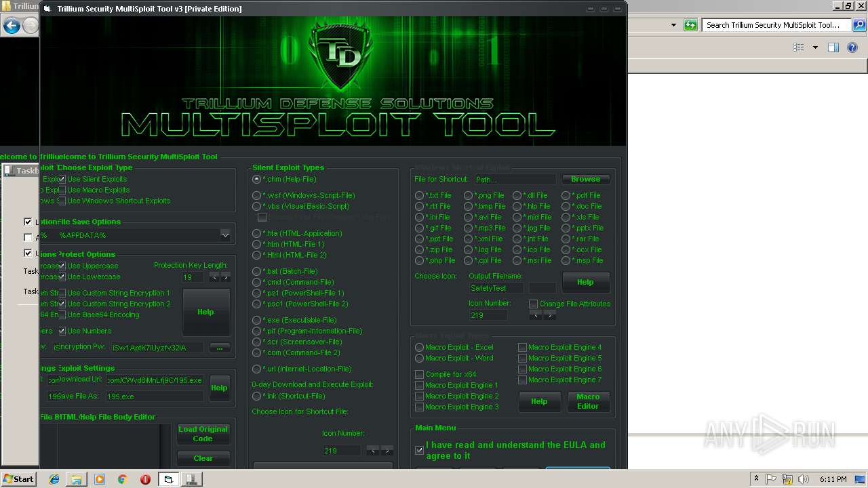Click the Clear button in body editor
This screenshot has width=868, height=488.
203,458
